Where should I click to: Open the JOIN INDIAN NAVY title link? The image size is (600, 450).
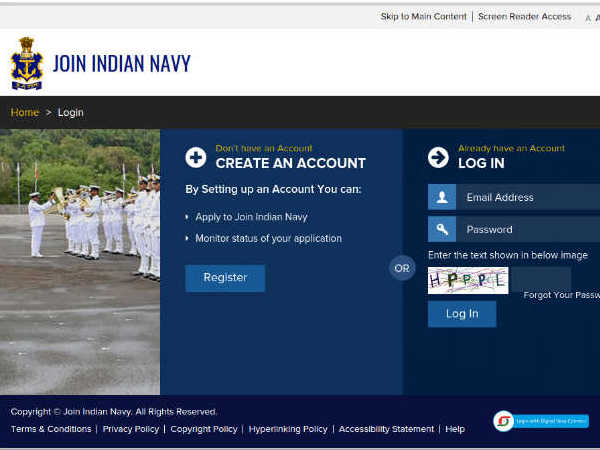coord(122,64)
